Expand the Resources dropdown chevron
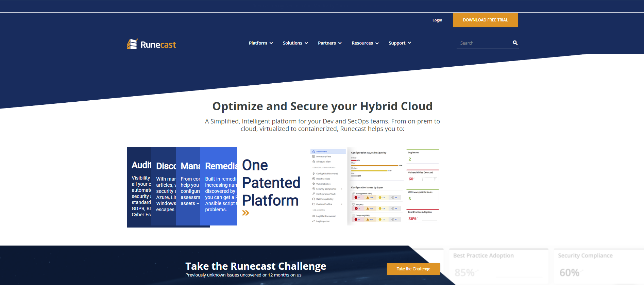Screen dimensions: 644x285 [377, 43]
